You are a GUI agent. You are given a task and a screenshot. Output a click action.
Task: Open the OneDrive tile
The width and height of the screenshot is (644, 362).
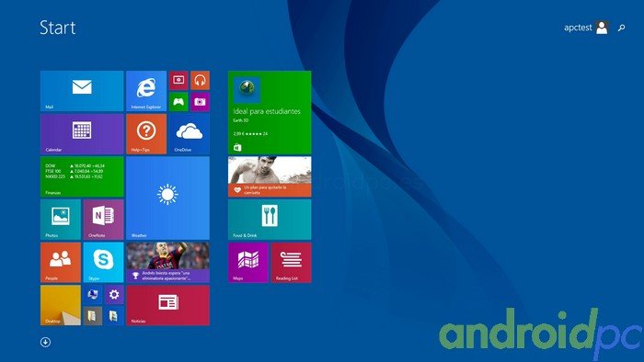190,133
